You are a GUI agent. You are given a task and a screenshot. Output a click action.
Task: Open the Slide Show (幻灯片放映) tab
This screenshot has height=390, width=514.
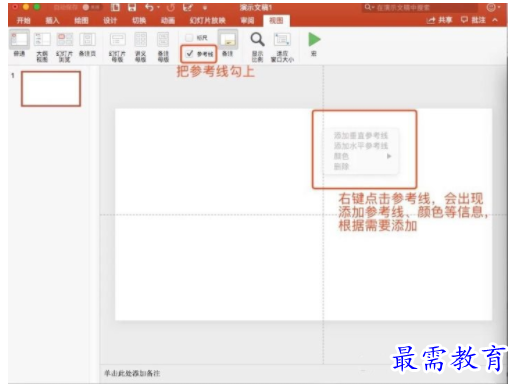coord(207,21)
